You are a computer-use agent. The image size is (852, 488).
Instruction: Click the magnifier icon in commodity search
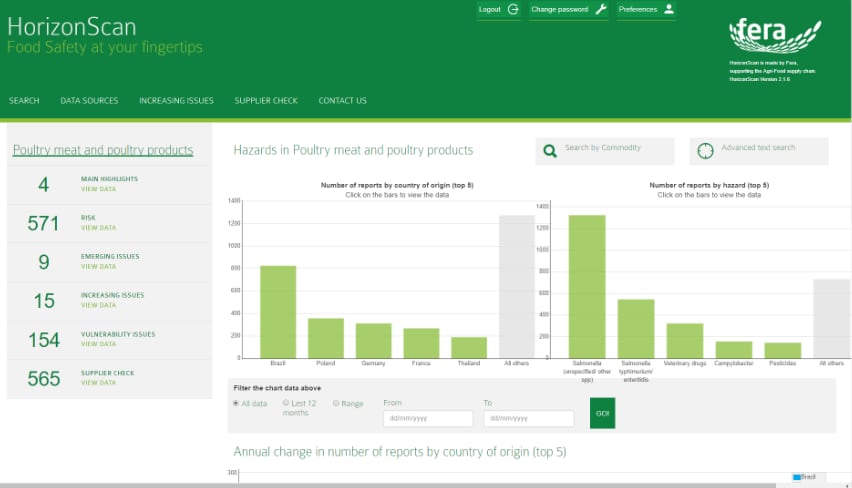point(550,151)
